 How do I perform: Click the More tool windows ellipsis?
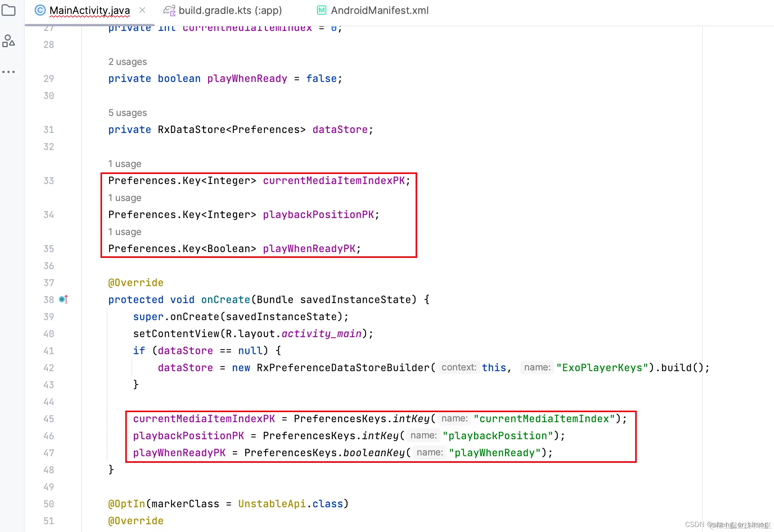point(9,72)
